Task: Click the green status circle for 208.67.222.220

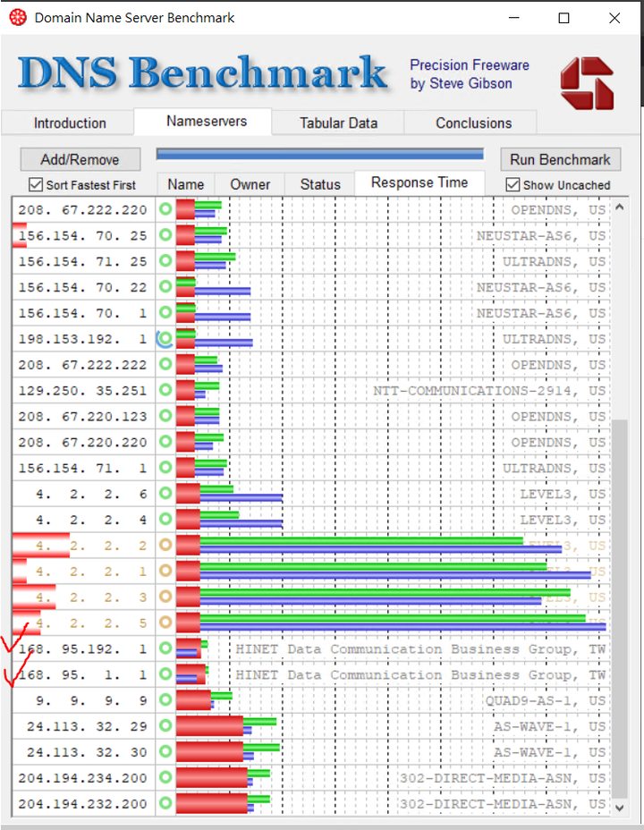Action: pos(165,209)
